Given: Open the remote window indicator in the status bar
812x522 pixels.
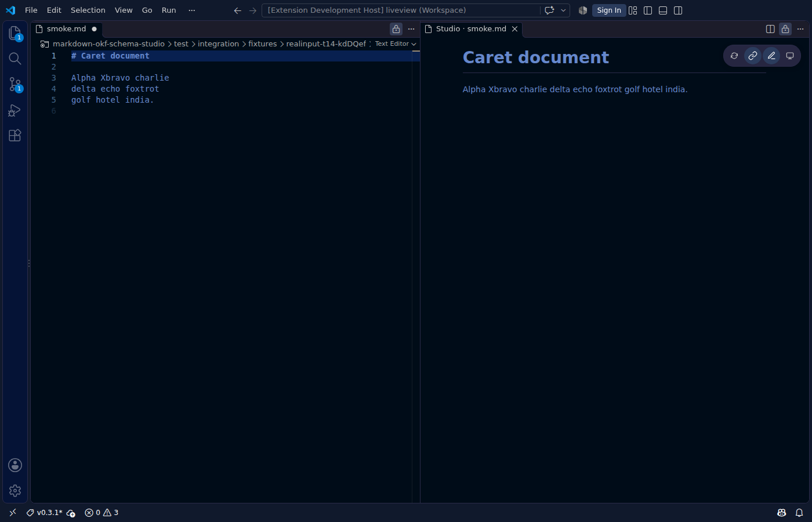Looking at the screenshot, I should coord(13,513).
